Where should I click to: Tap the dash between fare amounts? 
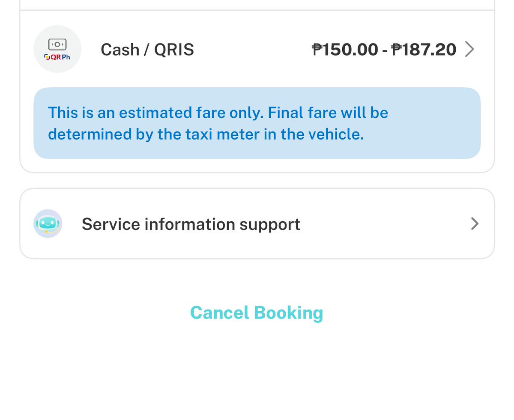pos(385,51)
